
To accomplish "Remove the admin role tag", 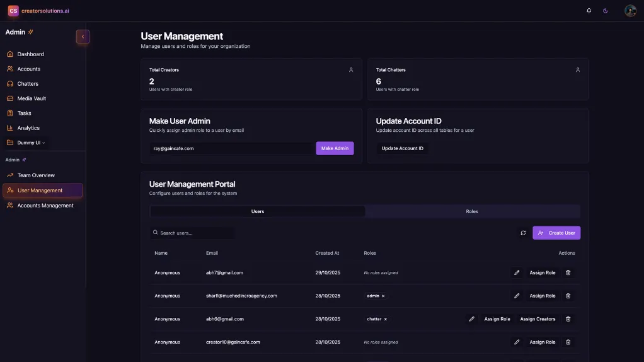I will coord(383,296).
